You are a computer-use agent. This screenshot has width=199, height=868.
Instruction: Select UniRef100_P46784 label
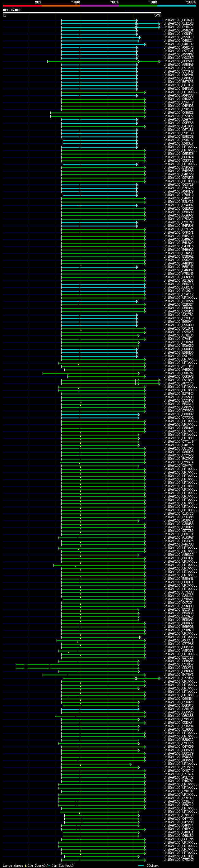178,781
